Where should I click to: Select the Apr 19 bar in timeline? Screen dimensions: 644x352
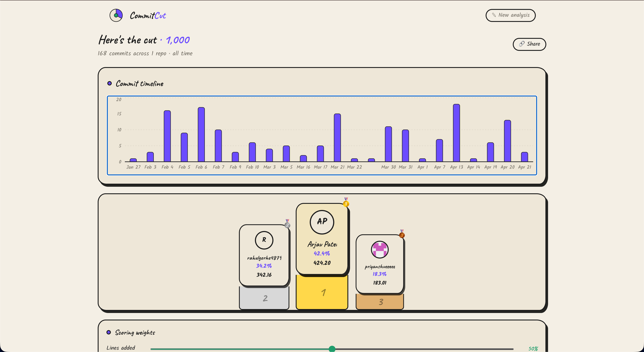click(490, 152)
